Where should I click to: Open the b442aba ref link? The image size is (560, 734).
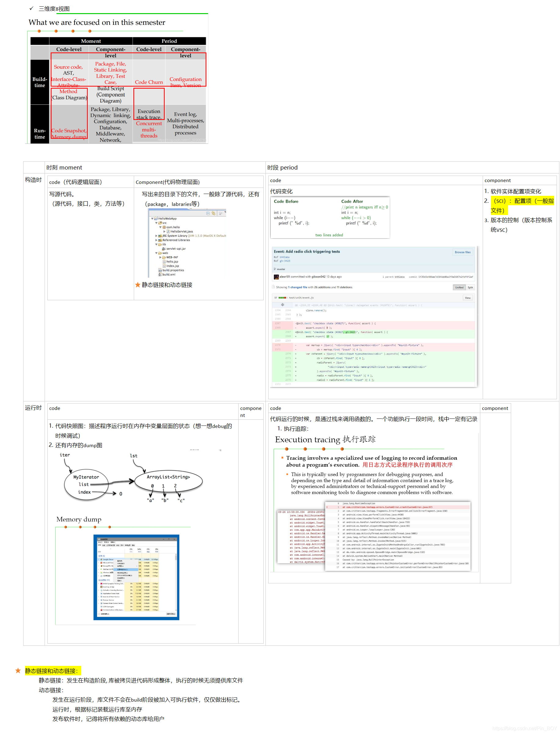pos(284,257)
